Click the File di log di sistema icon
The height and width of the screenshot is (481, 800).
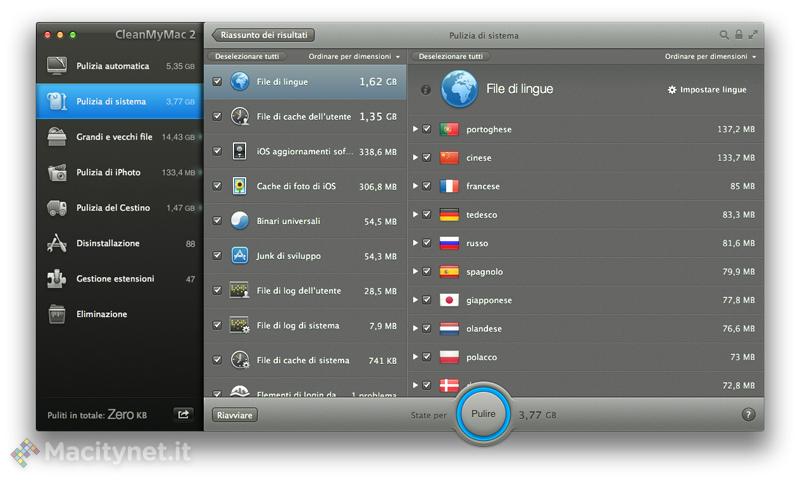(239, 325)
